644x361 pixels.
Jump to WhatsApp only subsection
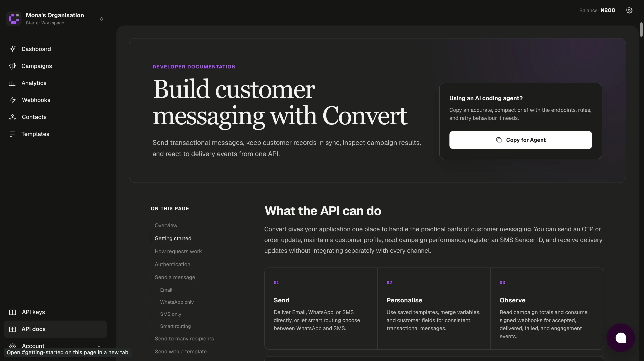point(177,302)
